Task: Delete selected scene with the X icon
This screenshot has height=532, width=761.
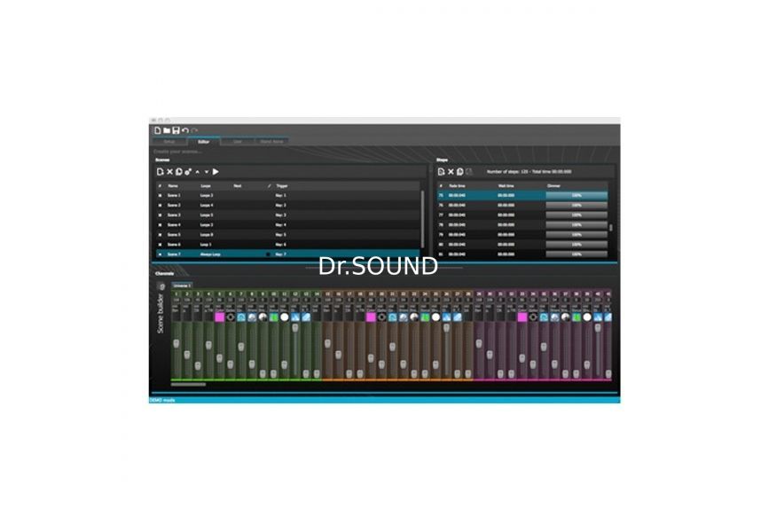Action: [x=169, y=172]
